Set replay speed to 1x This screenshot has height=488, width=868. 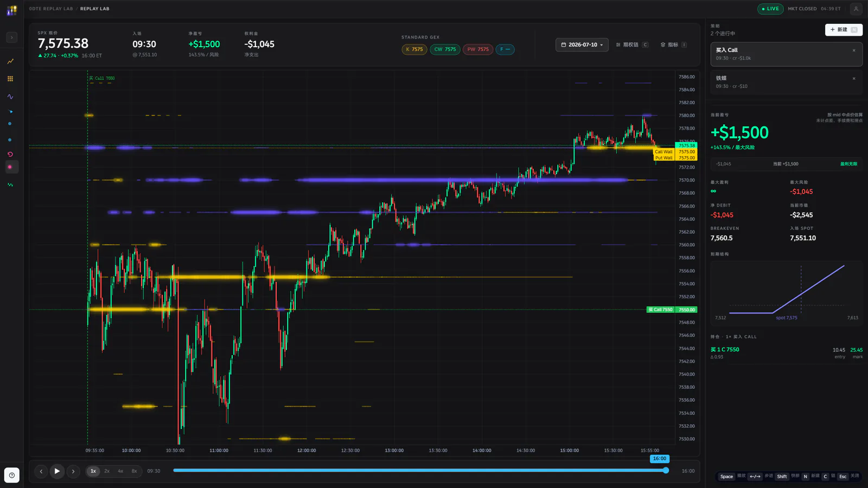[x=93, y=471]
